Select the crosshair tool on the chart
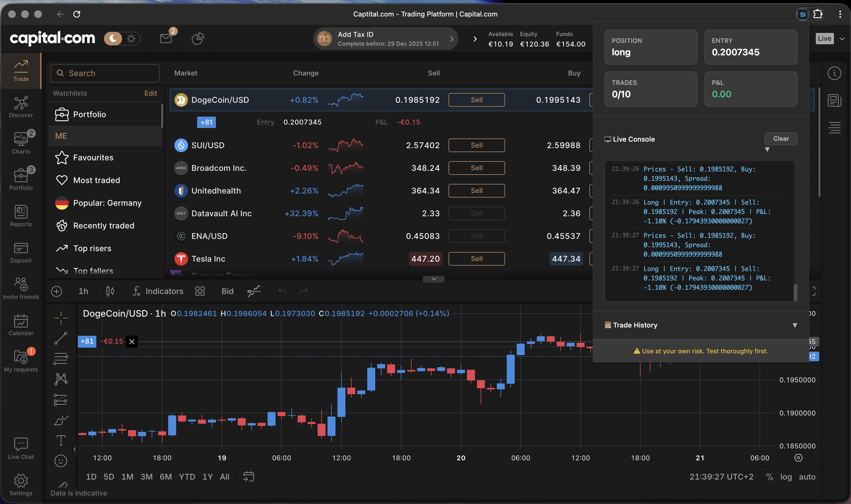 pos(61,318)
